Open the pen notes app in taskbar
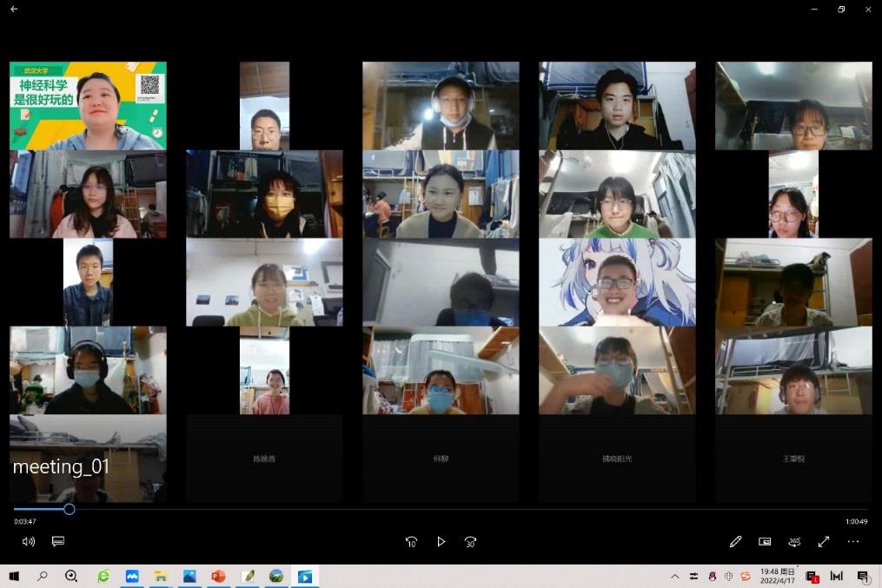This screenshot has height=588, width=882. point(248,576)
